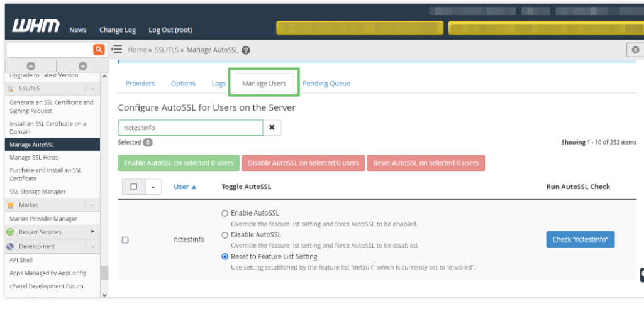Collapse all sidebar sections up-arrow icon

coord(31,66)
